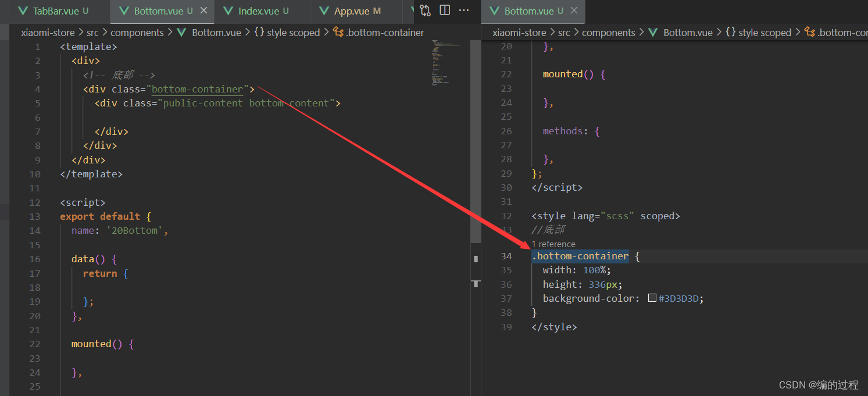Click the 'export default {' line
Image resolution: width=868 pixels, height=396 pixels.
point(106,216)
